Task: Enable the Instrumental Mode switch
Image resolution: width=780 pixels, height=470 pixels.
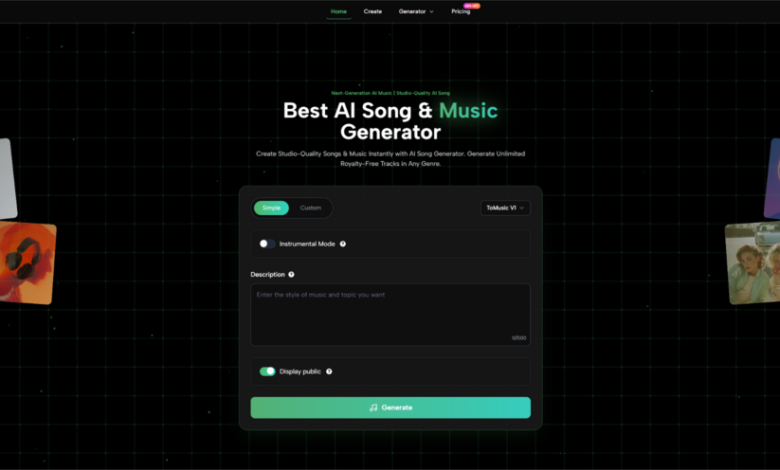Action: pyautogui.click(x=267, y=244)
